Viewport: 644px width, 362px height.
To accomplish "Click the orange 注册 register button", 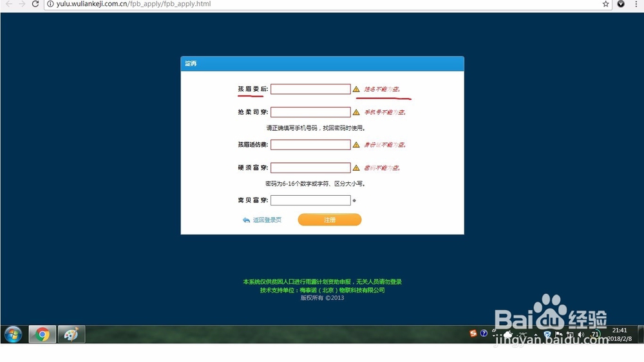I will 330,220.
